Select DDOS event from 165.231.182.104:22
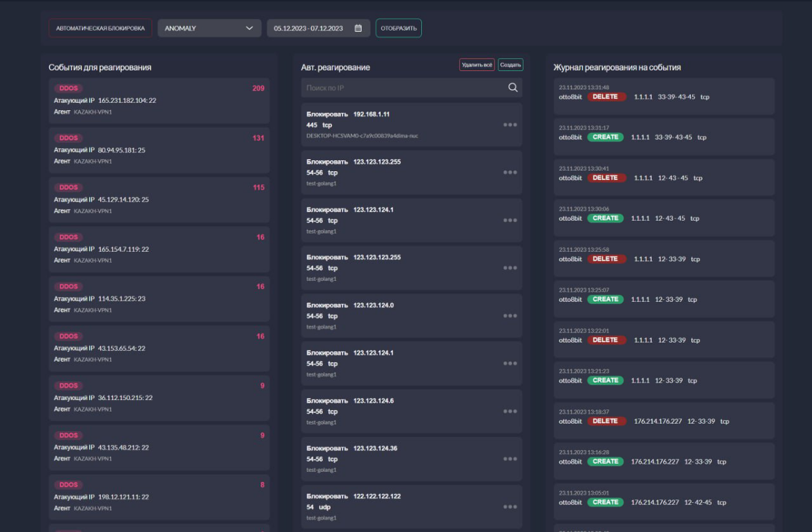This screenshot has width=812, height=532. tap(159, 100)
